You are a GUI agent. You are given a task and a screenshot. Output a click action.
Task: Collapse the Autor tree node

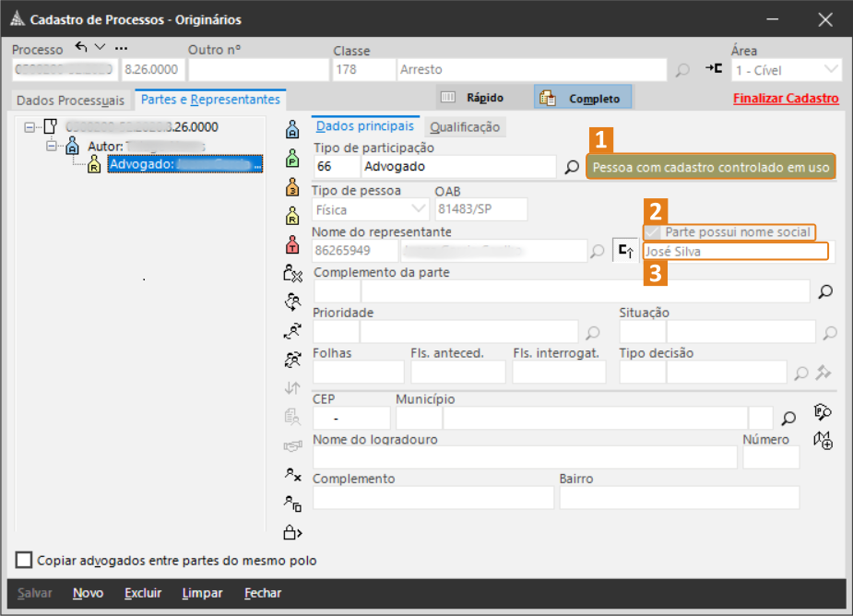pos(52,147)
